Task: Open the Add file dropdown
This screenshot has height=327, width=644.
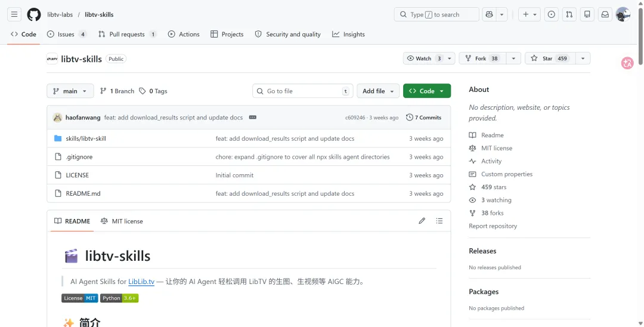Action: coord(378,91)
